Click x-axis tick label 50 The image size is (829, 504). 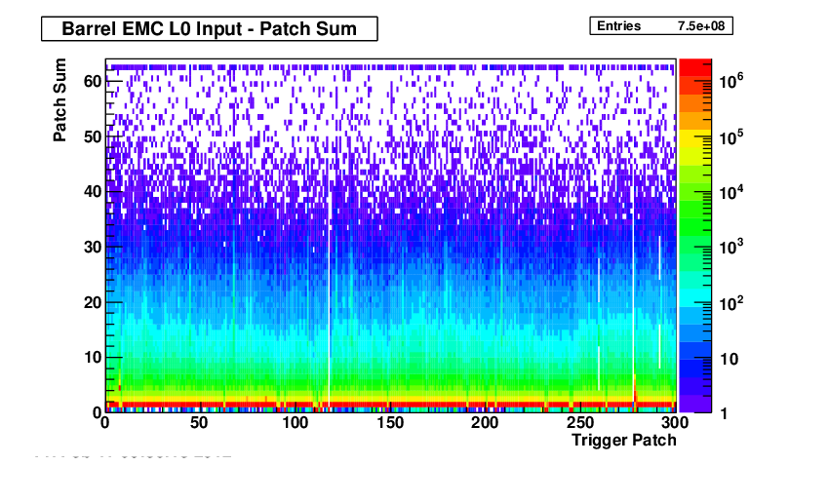pyautogui.click(x=199, y=423)
